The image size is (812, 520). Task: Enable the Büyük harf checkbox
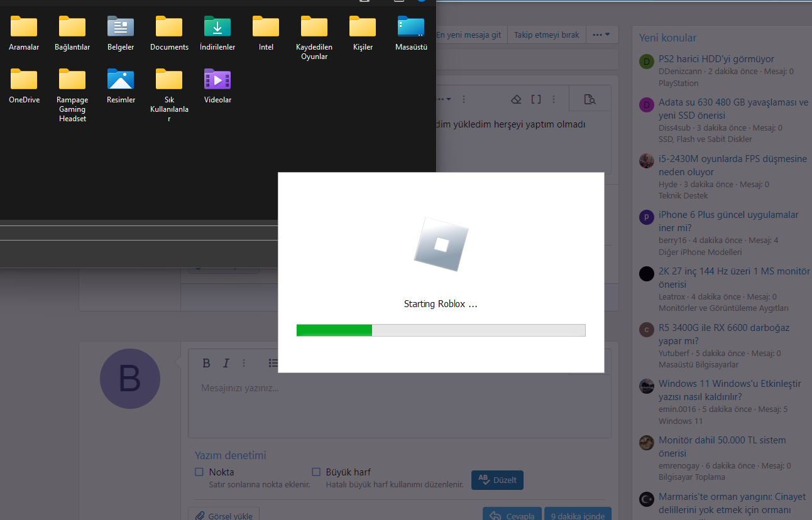(316, 472)
